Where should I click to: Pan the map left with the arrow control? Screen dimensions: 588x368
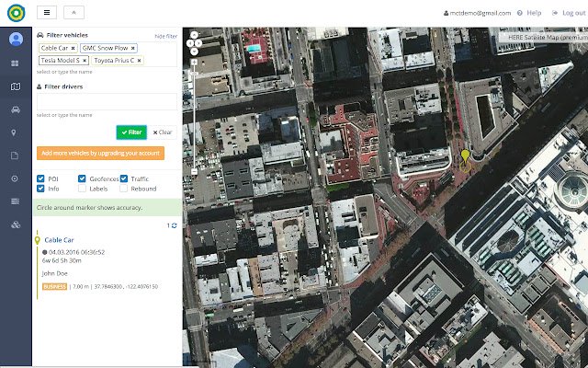pyautogui.click(x=190, y=43)
